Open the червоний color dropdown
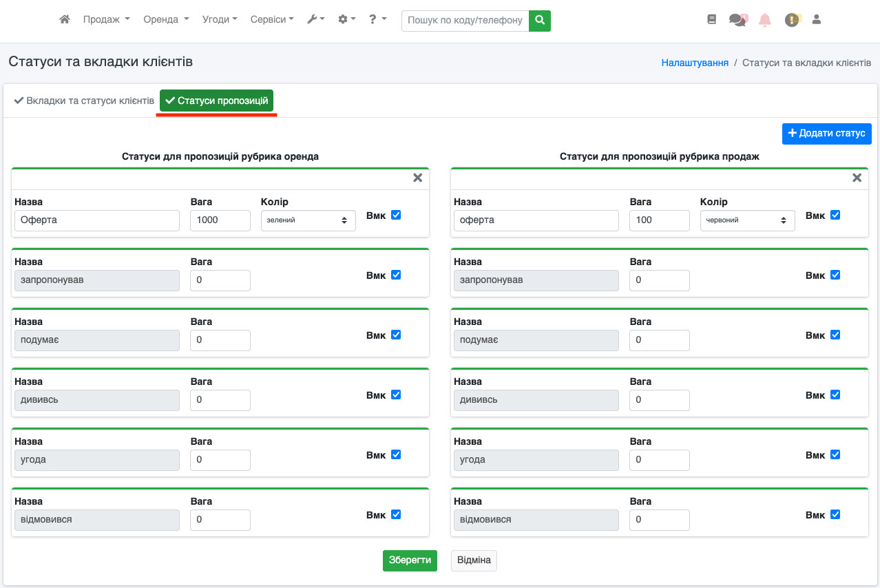 (x=747, y=220)
